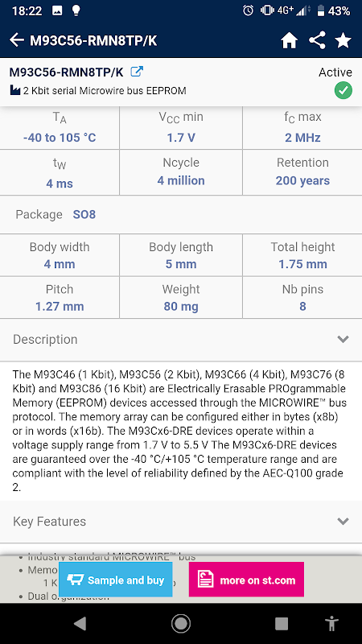Tap the factory icon beside EEPROM description
362x644 pixels.
tap(15, 90)
